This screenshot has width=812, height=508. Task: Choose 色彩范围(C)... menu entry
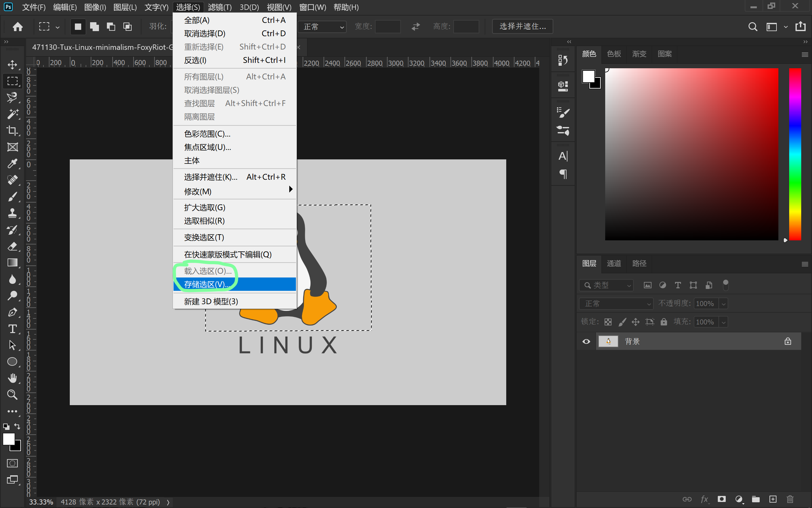coord(234,134)
